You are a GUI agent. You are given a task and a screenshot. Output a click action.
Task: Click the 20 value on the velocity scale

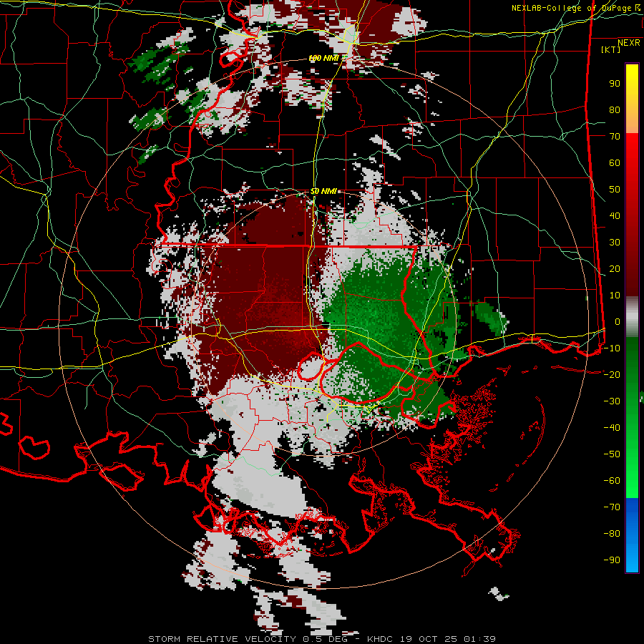pyautogui.click(x=615, y=268)
